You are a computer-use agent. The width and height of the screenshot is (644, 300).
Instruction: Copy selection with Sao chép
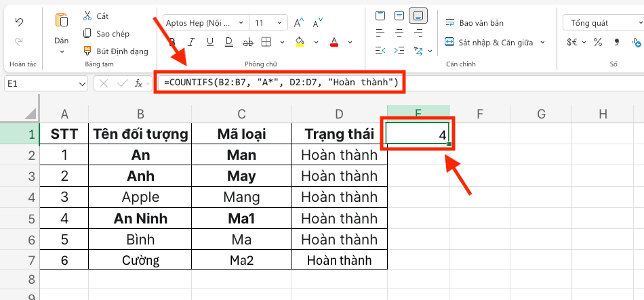106,34
